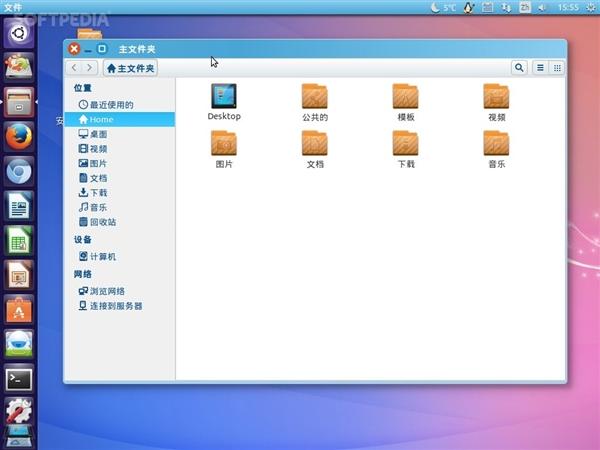
Task: Go back to the previous folder
Action: pyautogui.click(x=75, y=68)
